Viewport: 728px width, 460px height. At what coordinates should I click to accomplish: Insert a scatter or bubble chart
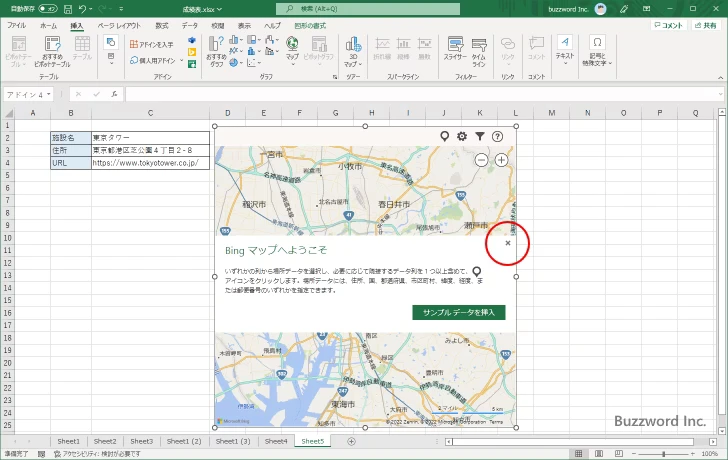click(253, 62)
